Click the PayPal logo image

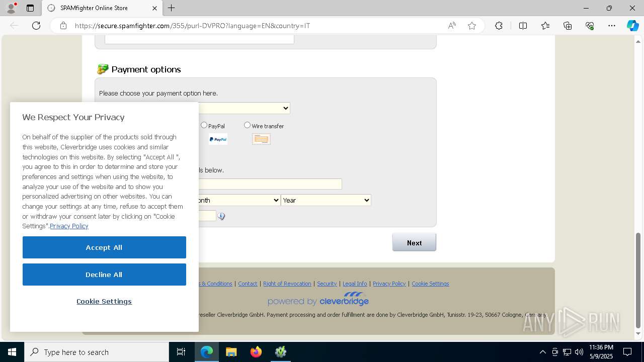[218, 139]
